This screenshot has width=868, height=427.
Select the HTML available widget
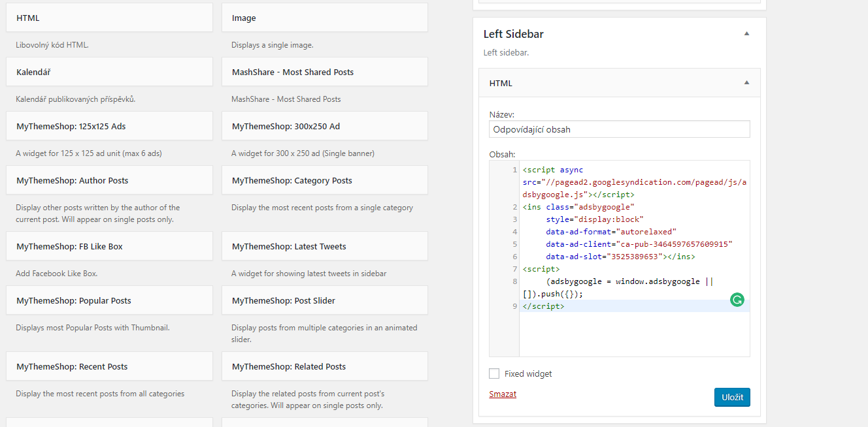pyautogui.click(x=109, y=18)
